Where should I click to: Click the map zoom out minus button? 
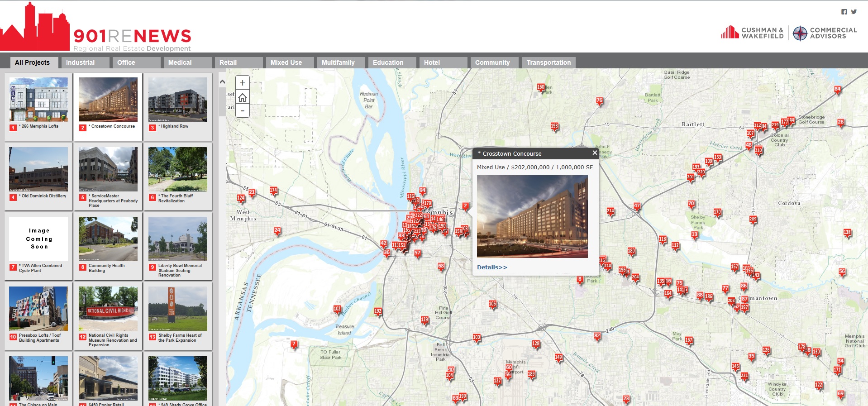[243, 110]
